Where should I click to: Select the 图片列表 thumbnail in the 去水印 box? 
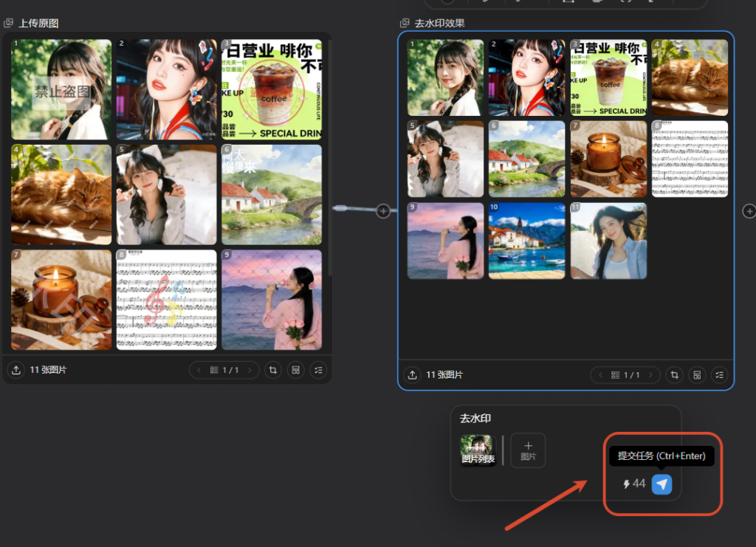tap(478, 450)
